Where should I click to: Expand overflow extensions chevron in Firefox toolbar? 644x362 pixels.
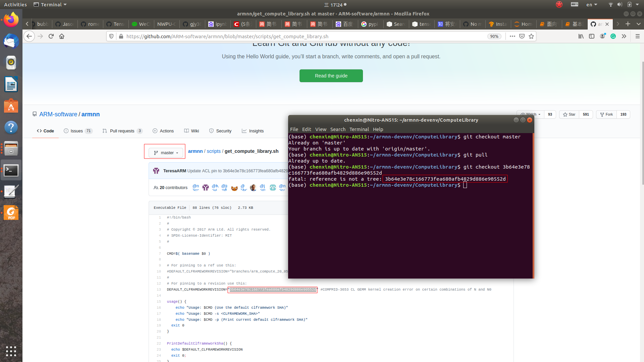click(x=624, y=36)
